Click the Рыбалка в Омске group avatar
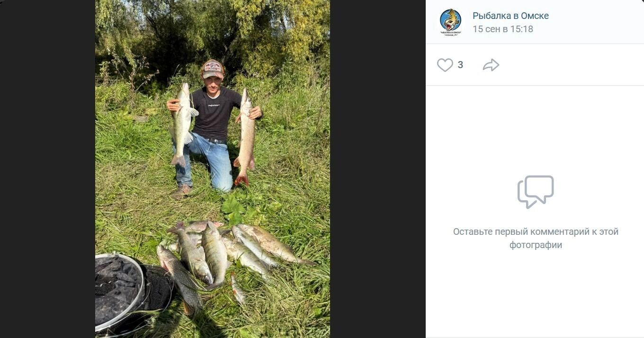Screen dimensions: 644x338 click(x=450, y=22)
